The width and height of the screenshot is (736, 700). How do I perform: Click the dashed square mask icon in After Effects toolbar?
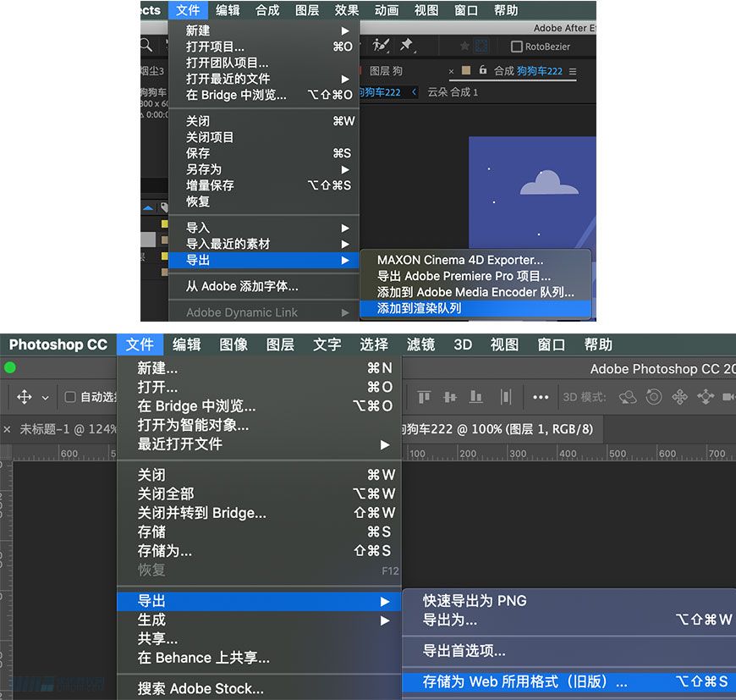481,46
